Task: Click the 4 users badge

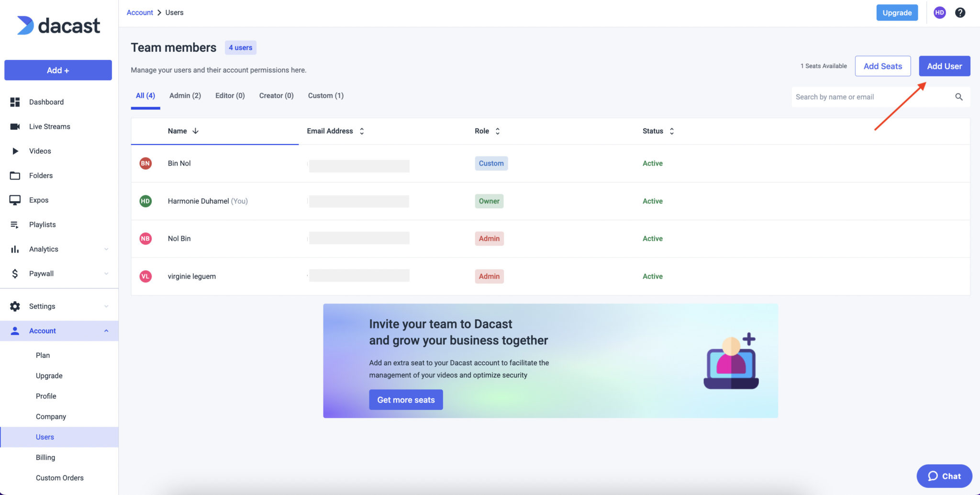Action: pyautogui.click(x=240, y=48)
